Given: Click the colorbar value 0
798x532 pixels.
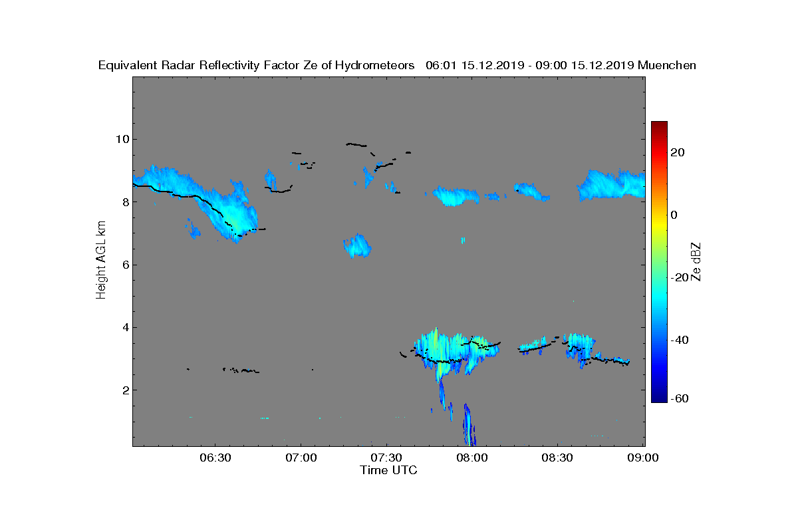Looking at the screenshot, I should click(674, 215).
